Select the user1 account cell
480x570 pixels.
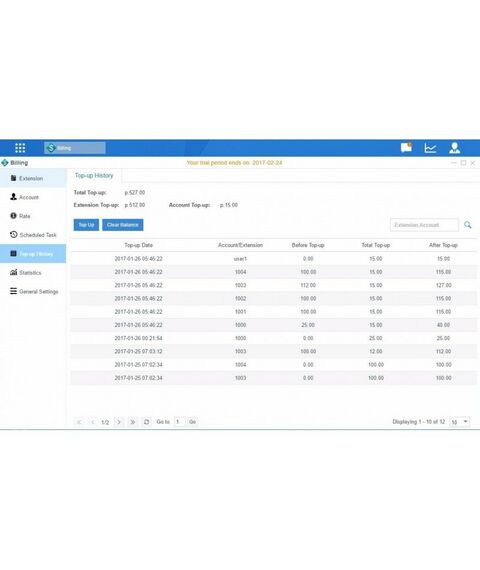pyautogui.click(x=240, y=259)
